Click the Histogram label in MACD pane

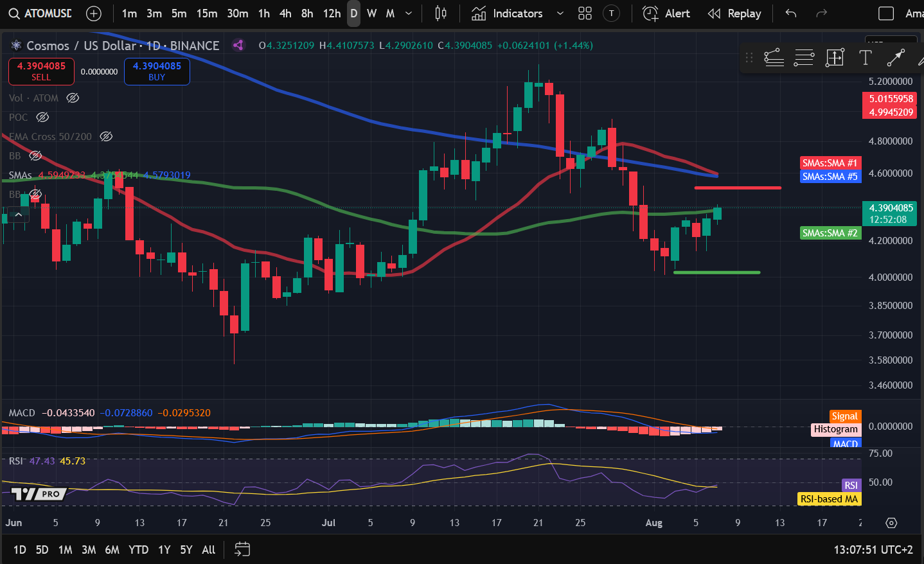pos(835,429)
